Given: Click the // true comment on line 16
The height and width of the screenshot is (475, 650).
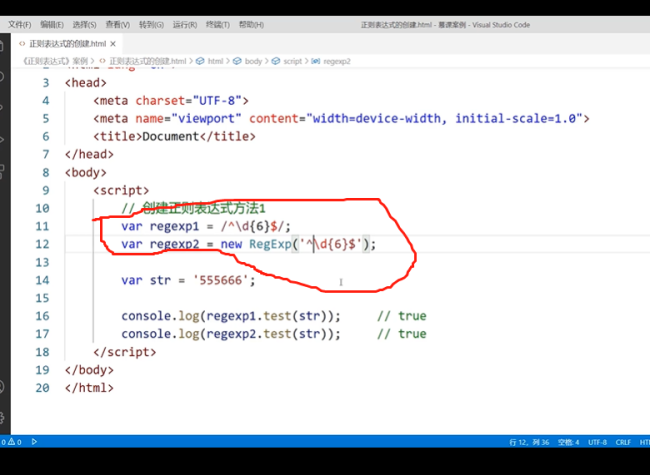Looking at the screenshot, I should (402, 316).
